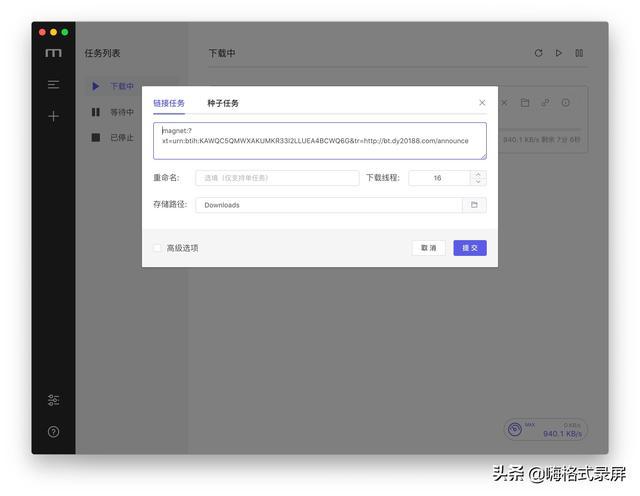
Task: Click resume all tasks play icon
Action: point(559,53)
